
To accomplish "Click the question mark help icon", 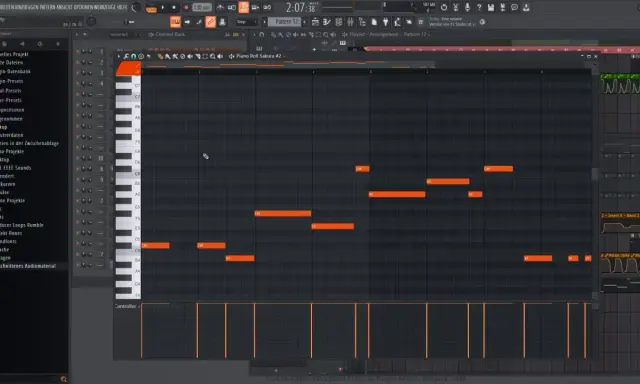I will coord(479,7).
